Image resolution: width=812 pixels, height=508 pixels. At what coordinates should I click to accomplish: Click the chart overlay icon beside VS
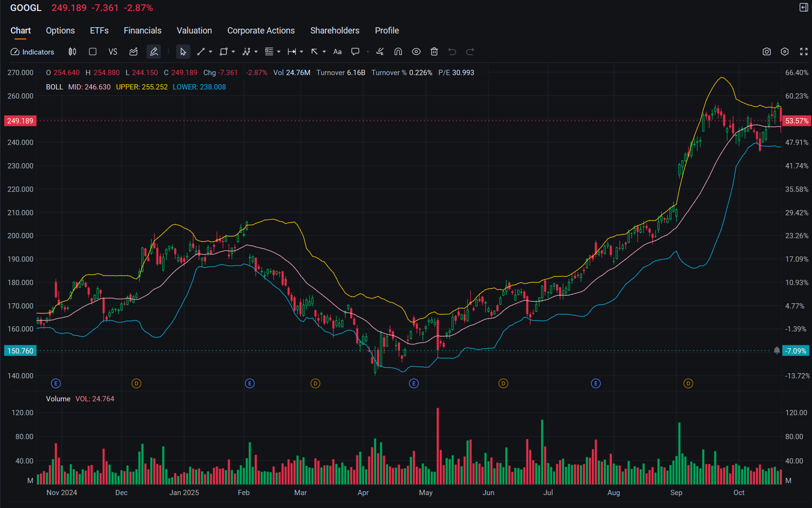tap(133, 52)
